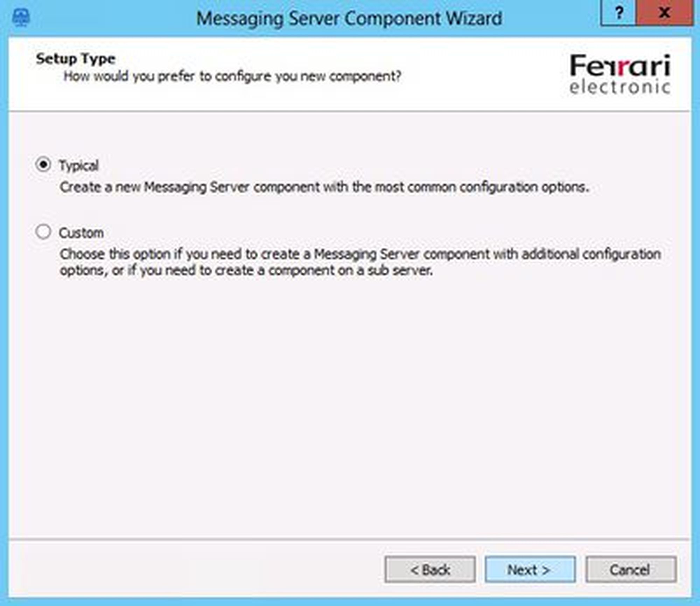Click the blank area below the Custom description
Image resolution: width=700 pixels, height=606 pixels.
pos(350,403)
